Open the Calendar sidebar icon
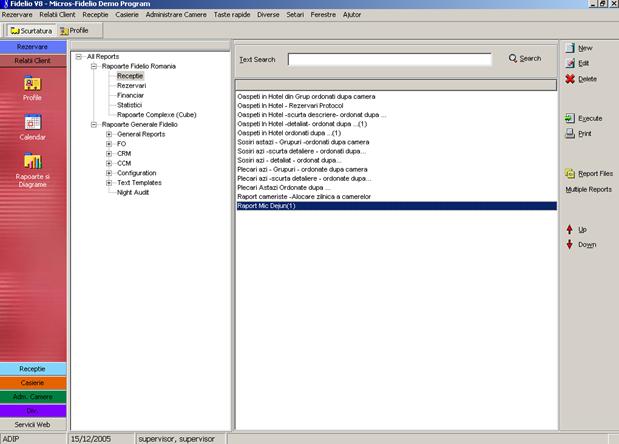 [x=32, y=122]
